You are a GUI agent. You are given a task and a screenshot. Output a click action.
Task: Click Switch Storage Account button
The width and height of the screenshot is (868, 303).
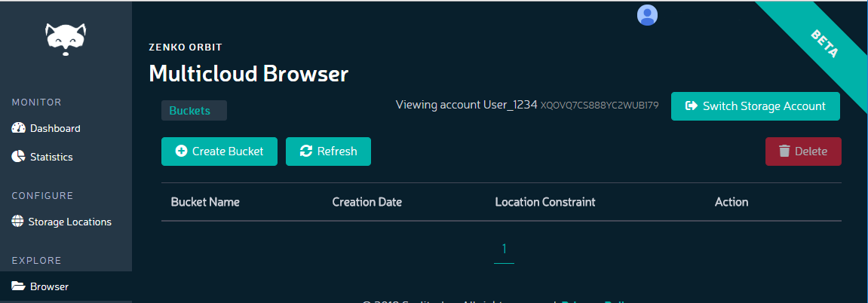pos(756,106)
